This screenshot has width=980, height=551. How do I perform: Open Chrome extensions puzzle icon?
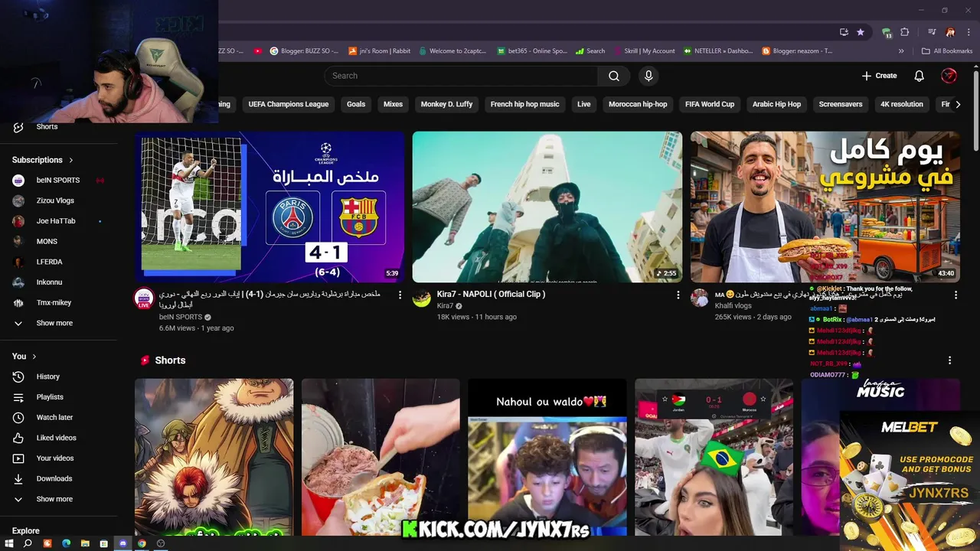click(x=905, y=32)
